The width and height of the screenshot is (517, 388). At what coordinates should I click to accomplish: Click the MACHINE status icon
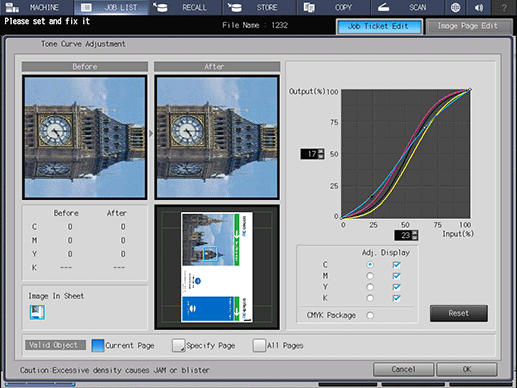[12, 7]
